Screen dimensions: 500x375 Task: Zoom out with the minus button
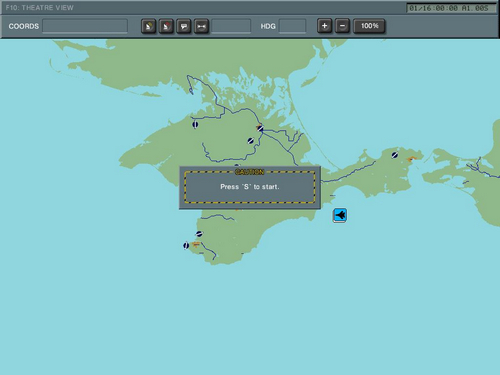click(342, 26)
